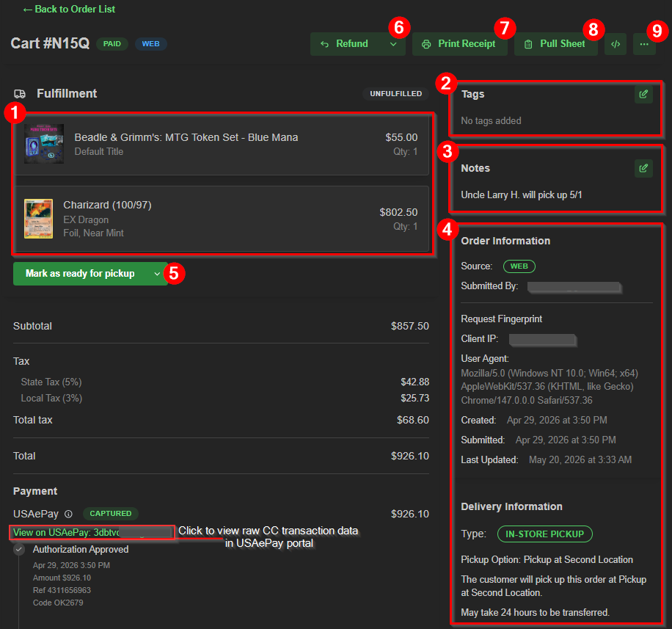Click the Refund button
The image size is (672, 629).
pyautogui.click(x=347, y=44)
